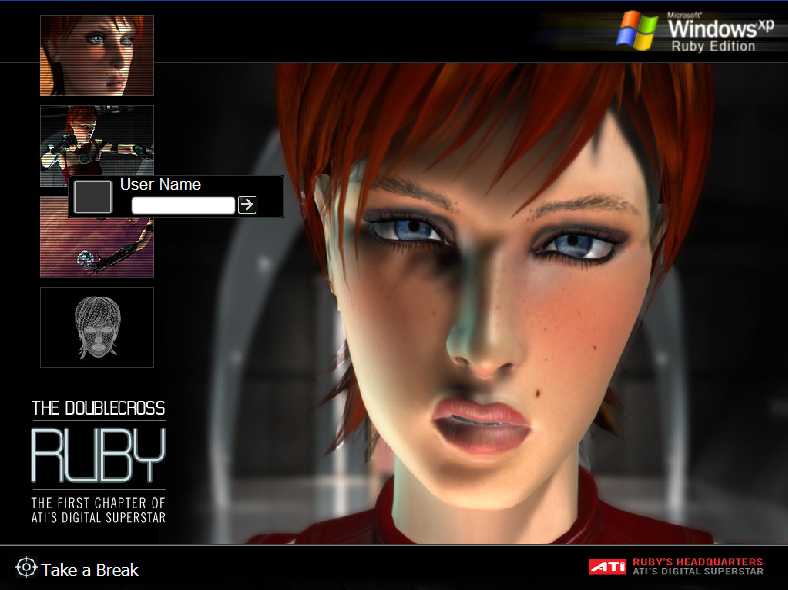This screenshot has width=788, height=590.
Task: Select the gray user account picture tile
Action: click(x=93, y=196)
